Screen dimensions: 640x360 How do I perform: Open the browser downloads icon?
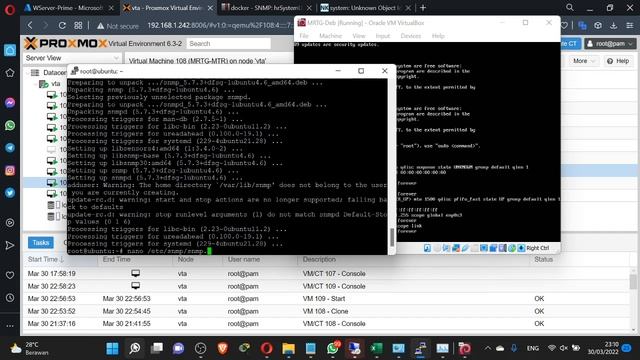tap(613, 26)
